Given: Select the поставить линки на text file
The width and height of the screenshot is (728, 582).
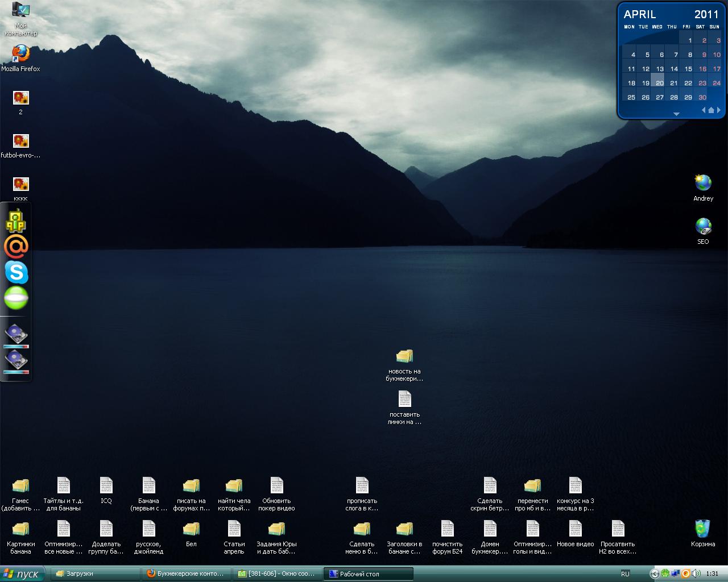Looking at the screenshot, I should click(x=404, y=399).
